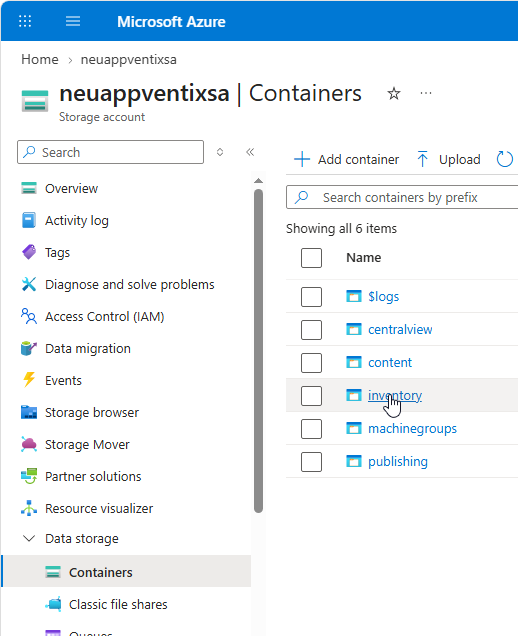Collapse the Data storage section

(29, 539)
